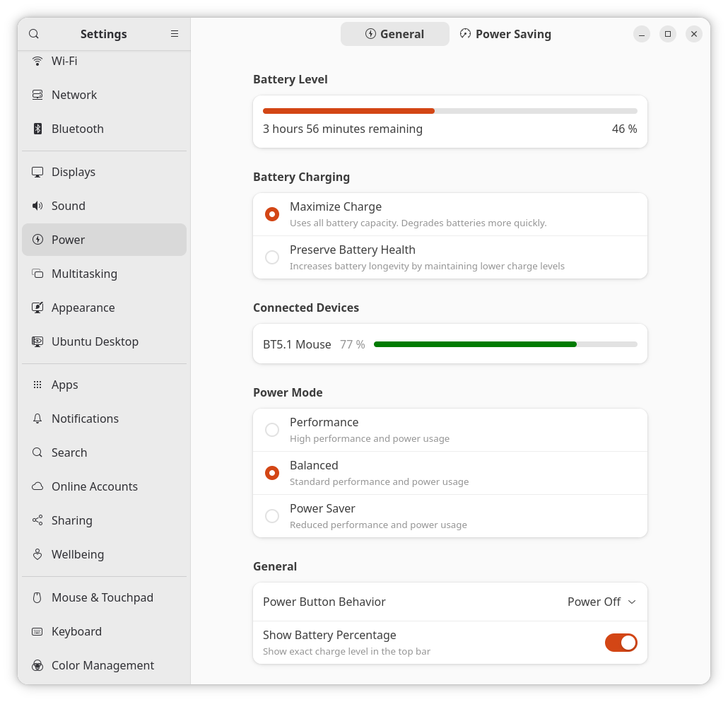Image resolution: width=728 pixels, height=702 pixels.
Task: Switch to the Power Saving tab
Action: click(x=505, y=34)
